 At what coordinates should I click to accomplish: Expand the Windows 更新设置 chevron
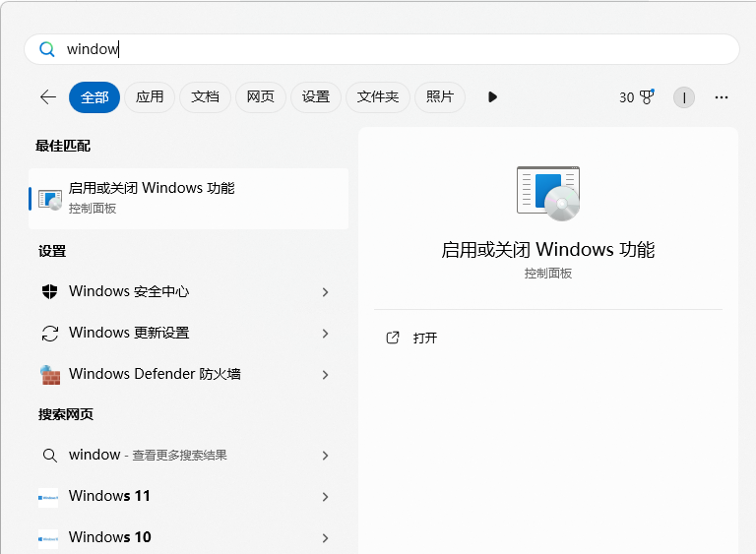click(326, 334)
